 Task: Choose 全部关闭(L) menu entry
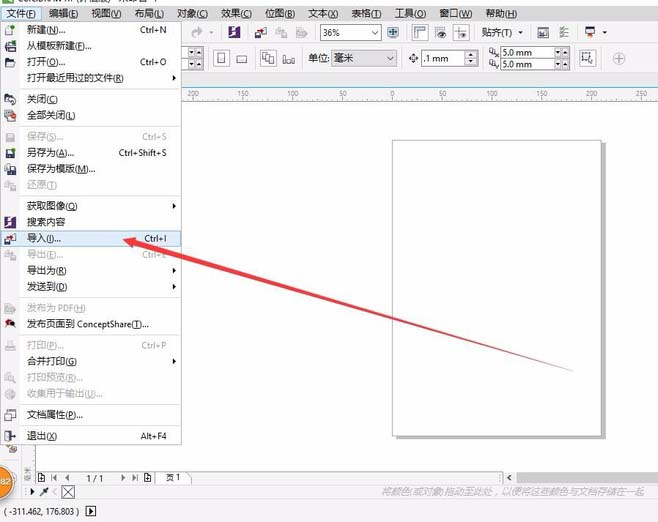pos(91,115)
